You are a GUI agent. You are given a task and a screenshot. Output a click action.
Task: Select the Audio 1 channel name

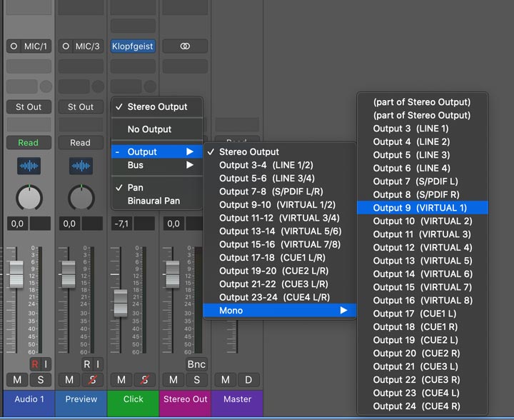click(29, 399)
